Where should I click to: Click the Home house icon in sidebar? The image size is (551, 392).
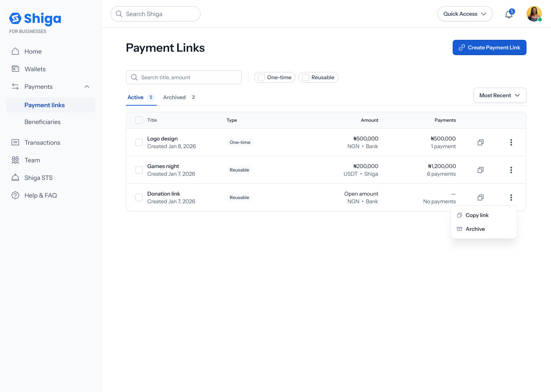[x=15, y=51]
